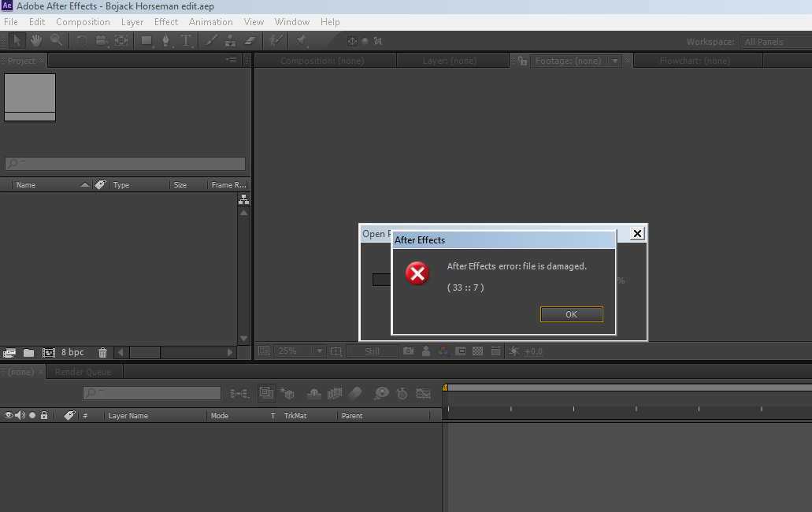Viewport: 812px width, 512px height.
Task: Open the 25% magnification dropdown
Action: click(x=320, y=351)
